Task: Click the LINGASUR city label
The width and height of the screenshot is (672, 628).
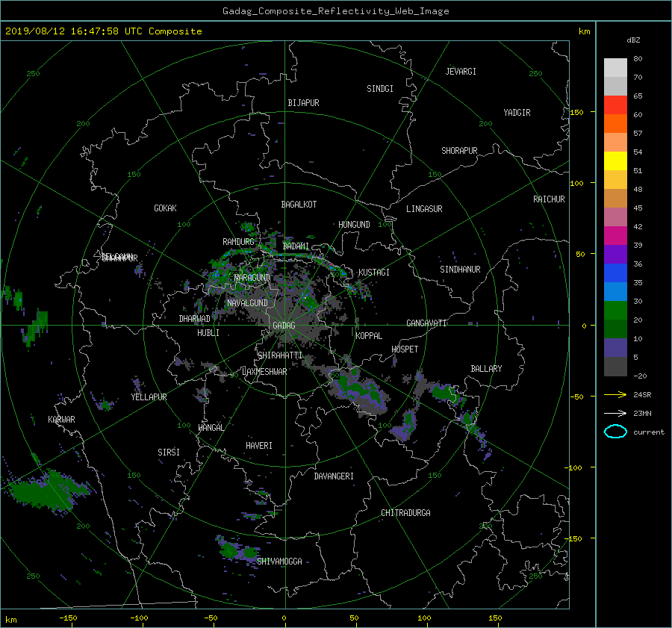Action: click(424, 209)
